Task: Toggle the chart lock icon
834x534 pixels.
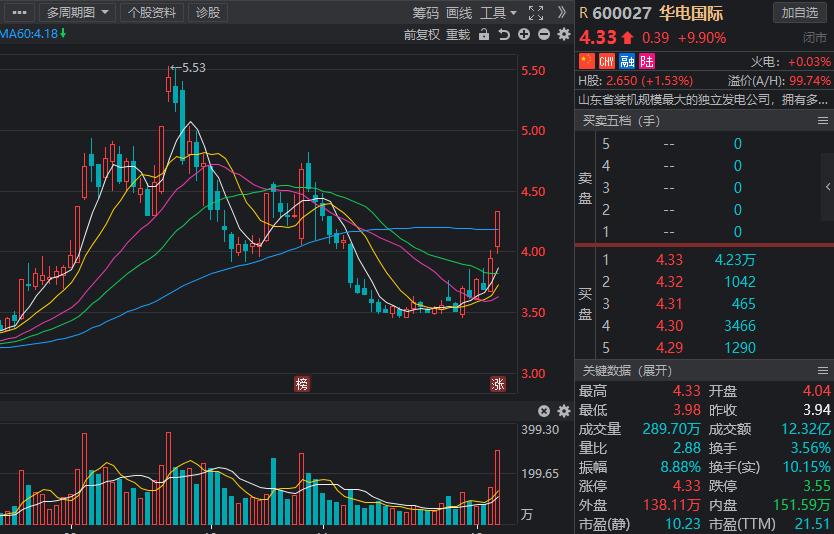Action: coord(483,35)
